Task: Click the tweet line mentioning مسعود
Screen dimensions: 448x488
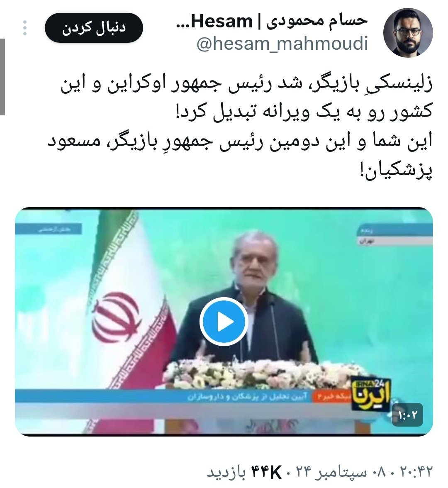Action: tap(240, 142)
